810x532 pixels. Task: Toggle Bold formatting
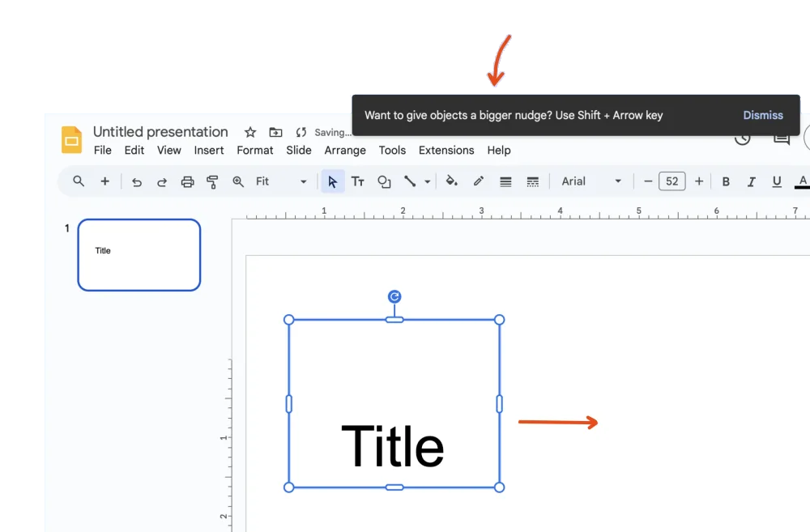click(726, 182)
